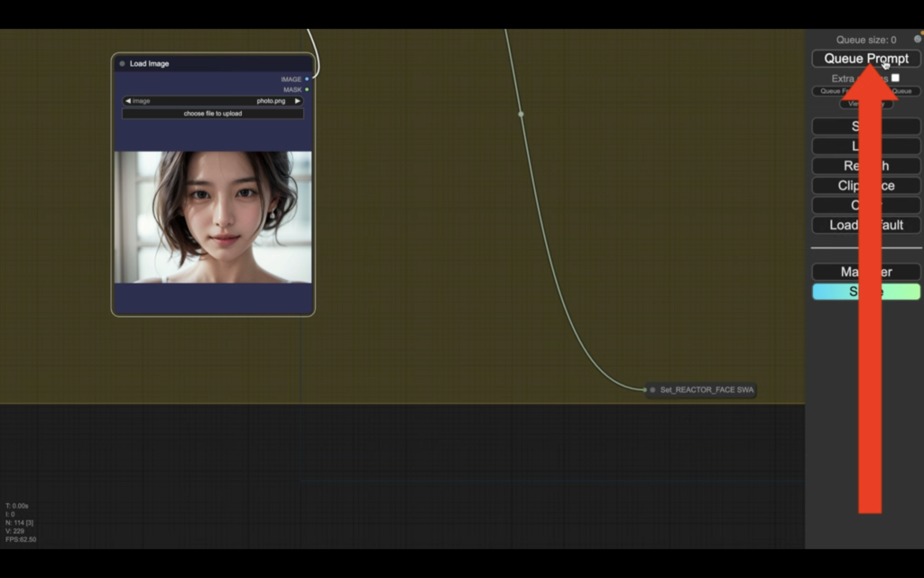
Task: Go to previous image with left arrow
Action: [127, 101]
